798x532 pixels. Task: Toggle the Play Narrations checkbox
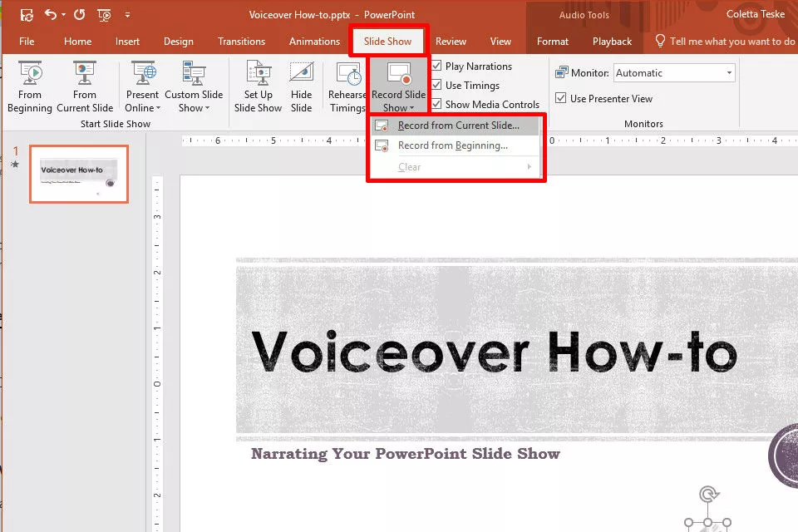point(436,66)
